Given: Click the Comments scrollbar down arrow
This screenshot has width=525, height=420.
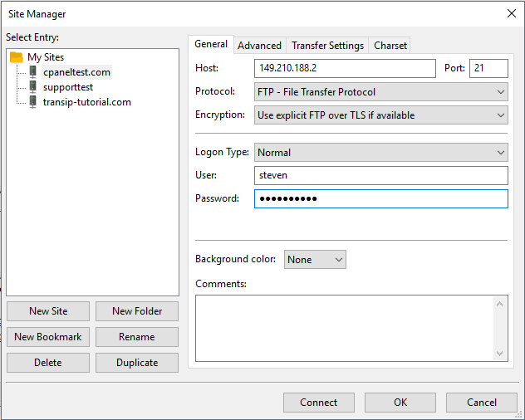Looking at the screenshot, I should pos(499,353).
